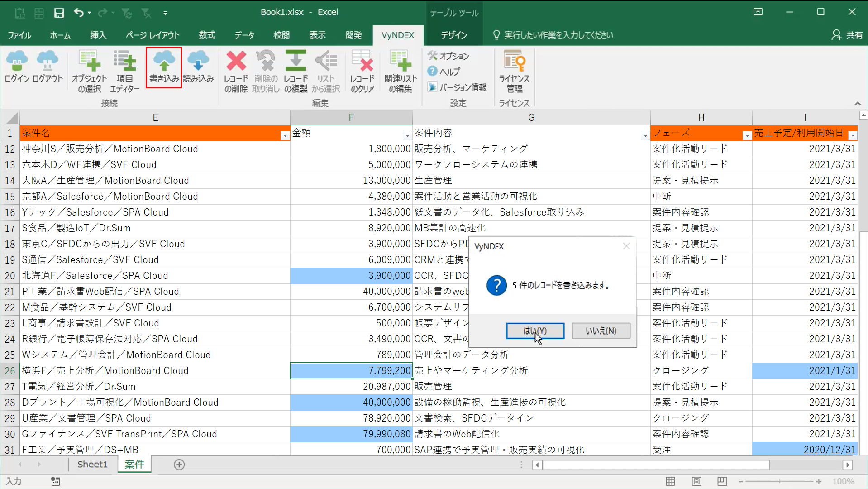Click zoom out minus button
Image resolution: width=868 pixels, height=489 pixels.
pyautogui.click(x=740, y=482)
